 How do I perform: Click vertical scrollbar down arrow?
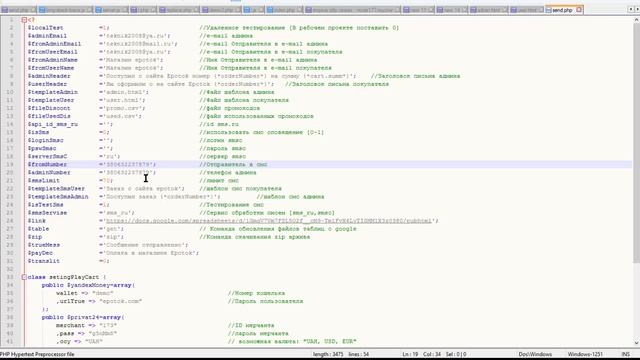(636, 343)
